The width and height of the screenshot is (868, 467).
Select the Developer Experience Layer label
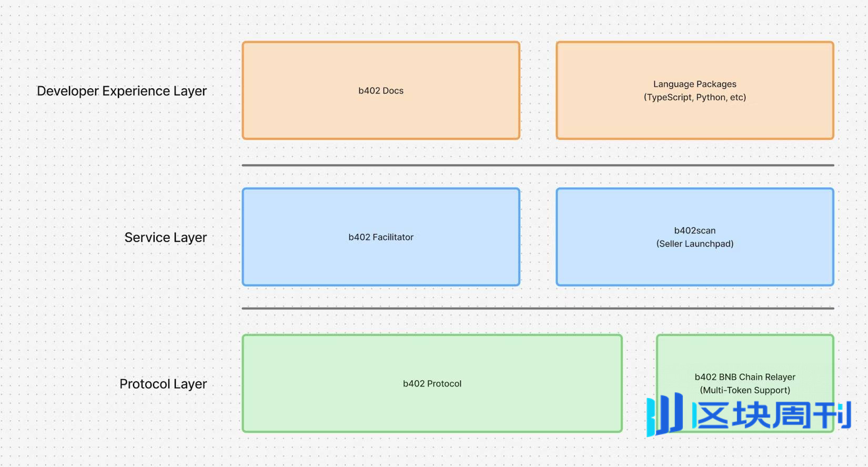click(122, 91)
